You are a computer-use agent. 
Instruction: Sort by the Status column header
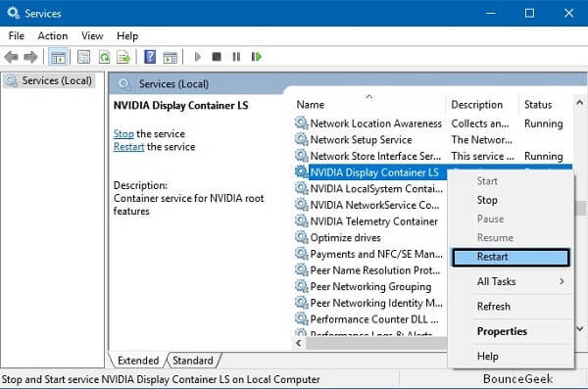tap(546, 104)
